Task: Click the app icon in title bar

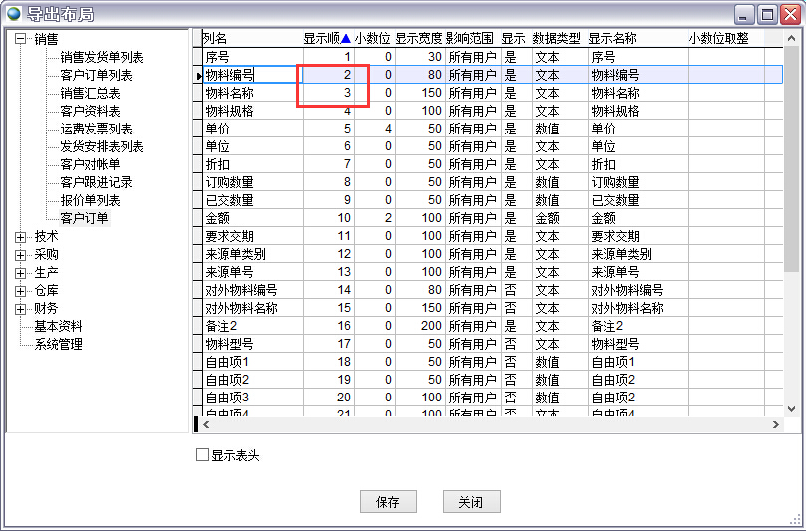Action: coord(13,14)
